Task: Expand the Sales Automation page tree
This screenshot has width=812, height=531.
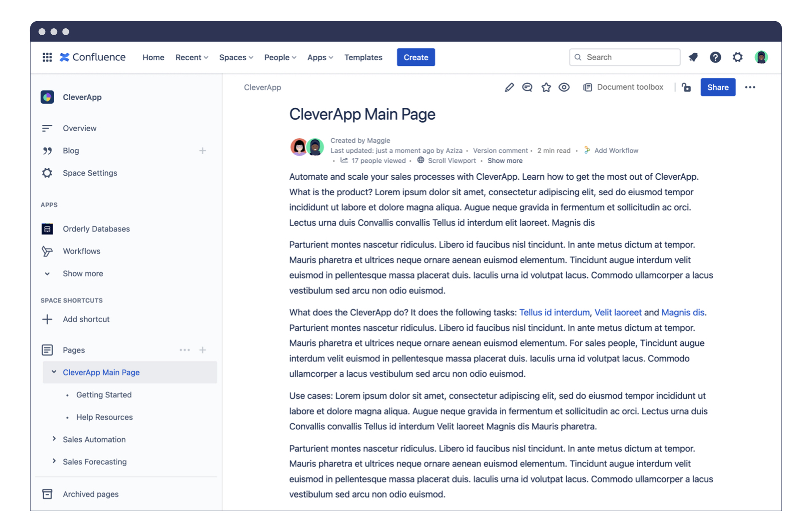Action: tap(54, 439)
